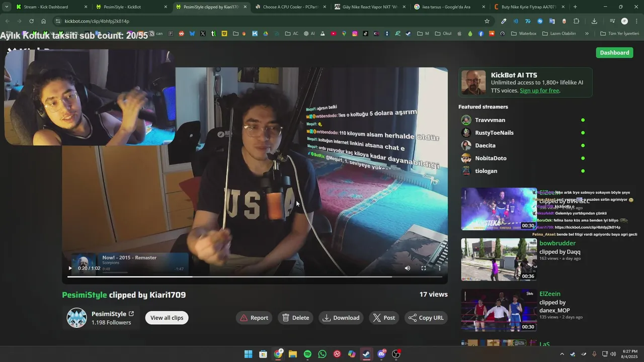Open PesimiStyle channel external link
This screenshot has width=644, height=362.
(x=131, y=314)
